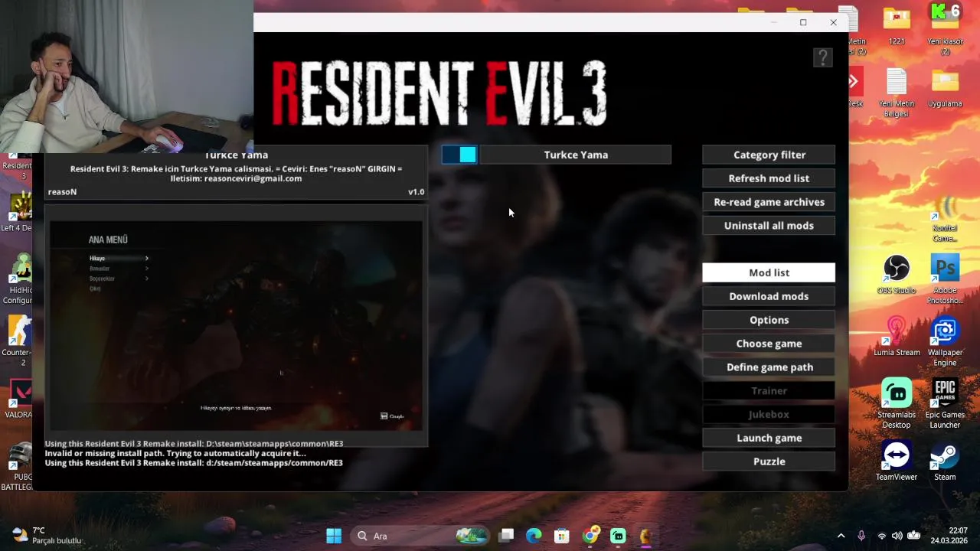Click the mod preview screenshot thumbnail
Screen dimensions: 980x551
pos(236,326)
